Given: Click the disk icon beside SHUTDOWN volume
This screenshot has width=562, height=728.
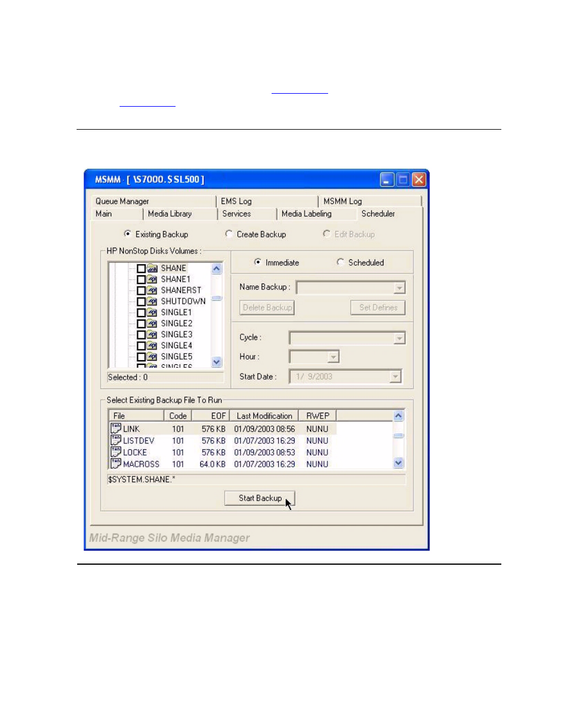Looking at the screenshot, I should [152, 301].
